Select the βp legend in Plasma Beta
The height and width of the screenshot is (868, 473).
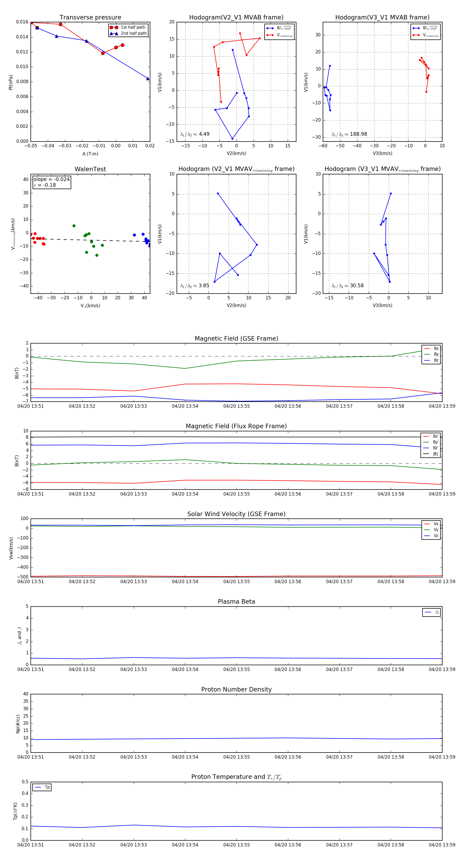431,612
